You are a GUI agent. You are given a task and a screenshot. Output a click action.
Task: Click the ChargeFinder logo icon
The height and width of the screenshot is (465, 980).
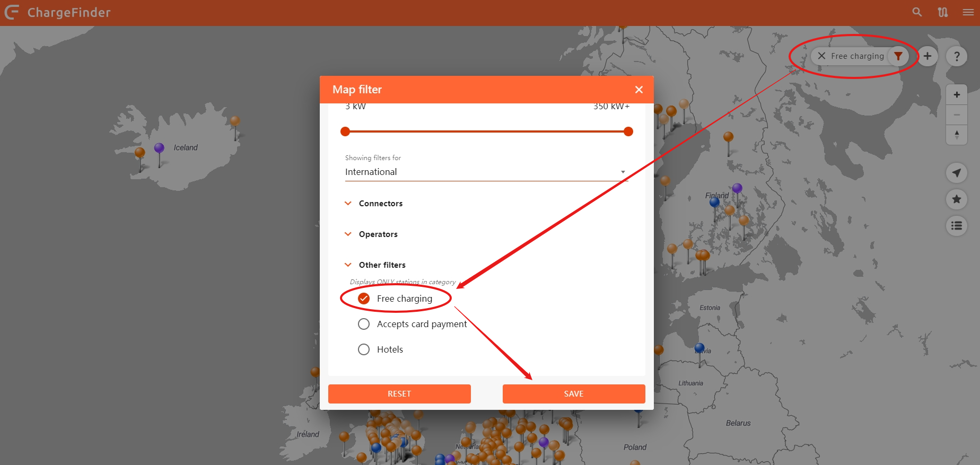coord(12,12)
